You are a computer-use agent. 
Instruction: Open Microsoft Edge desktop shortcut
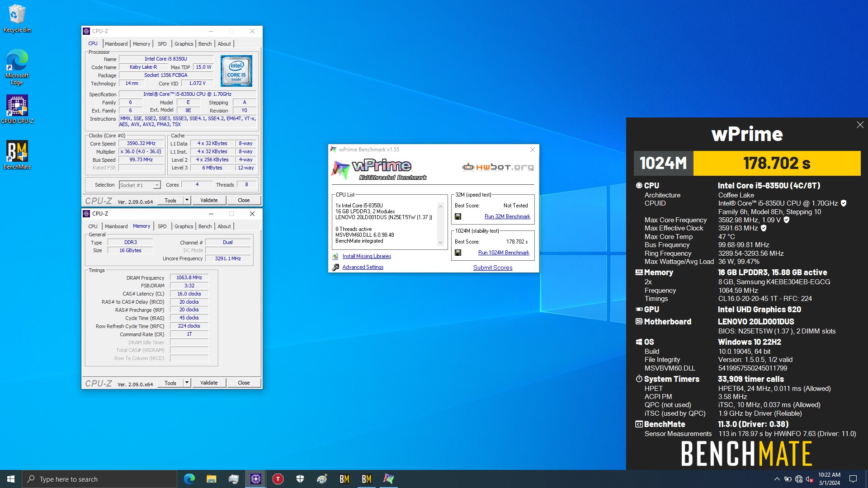pyautogui.click(x=17, y=66)
